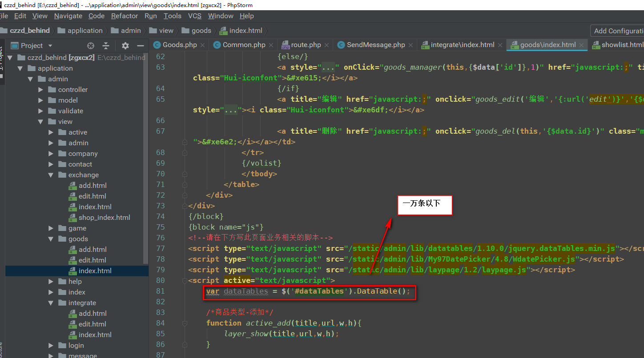Expand the controller folder
This screenshot has width=644, height=358.
pos(40,90)
